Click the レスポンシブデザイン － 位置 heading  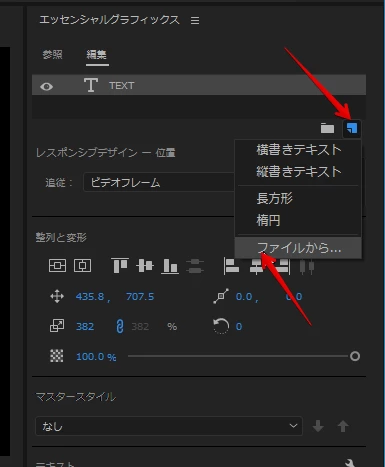point(106,153)
